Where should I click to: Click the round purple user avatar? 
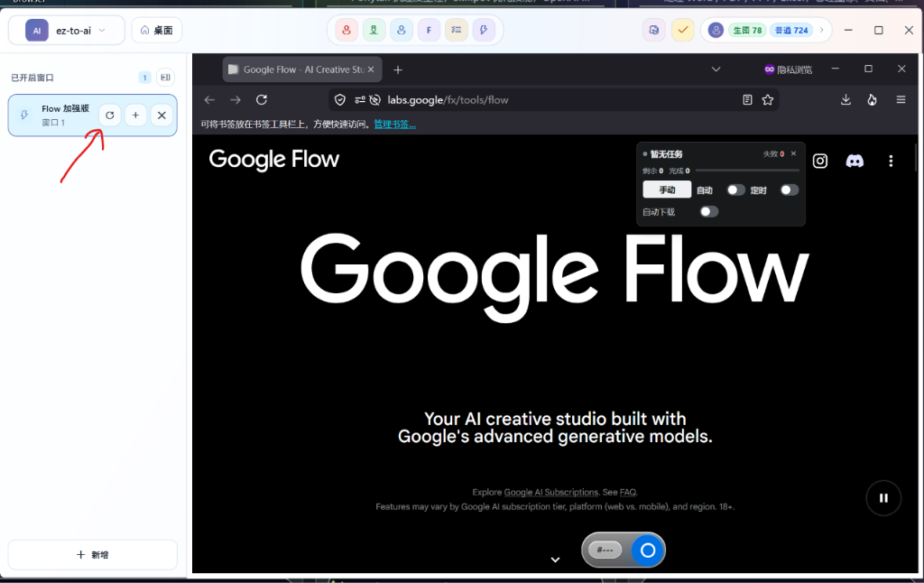[x=716, y=30]
